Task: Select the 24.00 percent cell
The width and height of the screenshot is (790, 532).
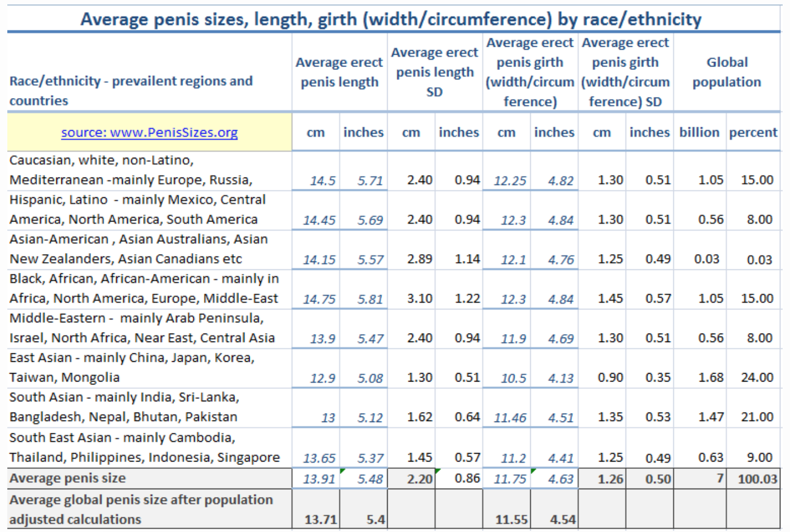Action: (x=757, y=378)
